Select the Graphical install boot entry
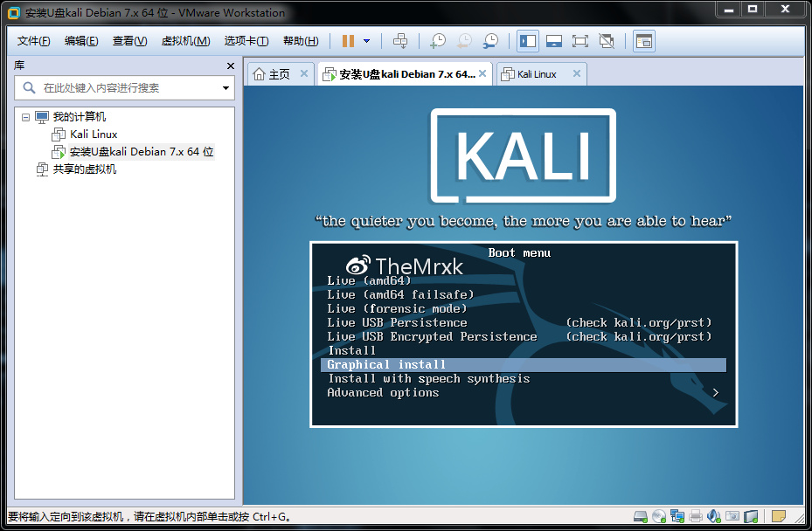812x531 pixels. point(523,365)
